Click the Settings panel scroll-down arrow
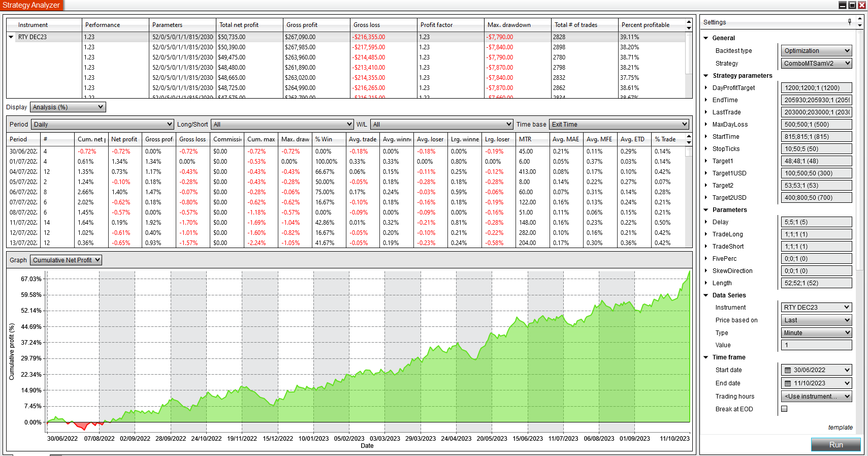 coord(859,25)
